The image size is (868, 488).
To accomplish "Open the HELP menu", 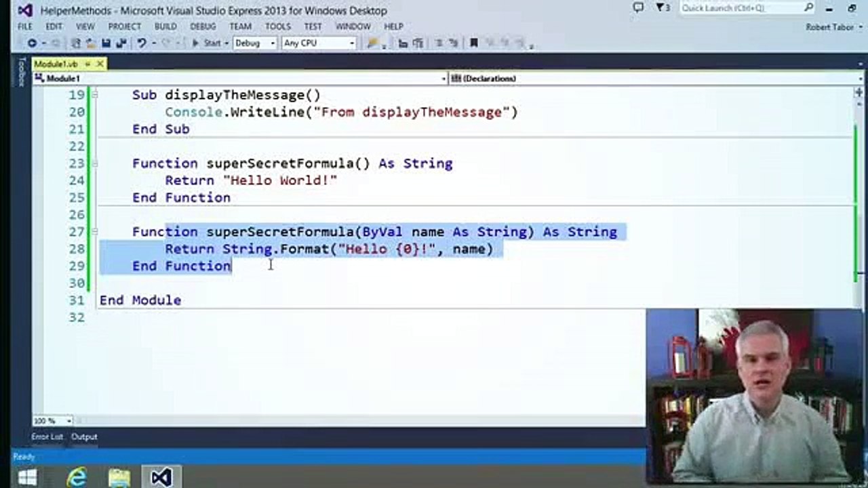I will tap(393, 26).
